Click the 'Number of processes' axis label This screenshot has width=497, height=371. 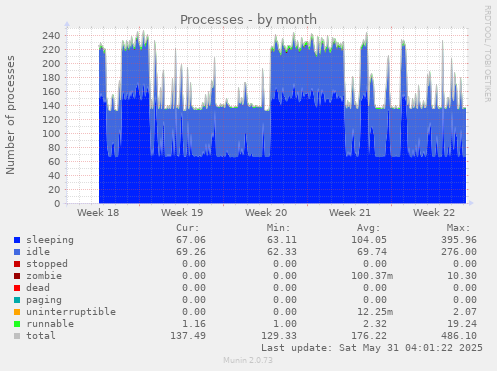click(10, 115)
